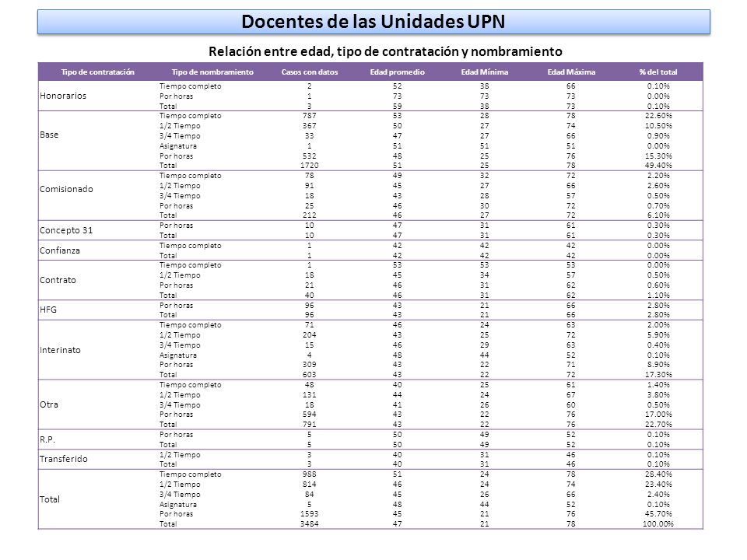747x560 pixels.
Task: Select the percentage '17.00%'
Action: pos(658,415)
